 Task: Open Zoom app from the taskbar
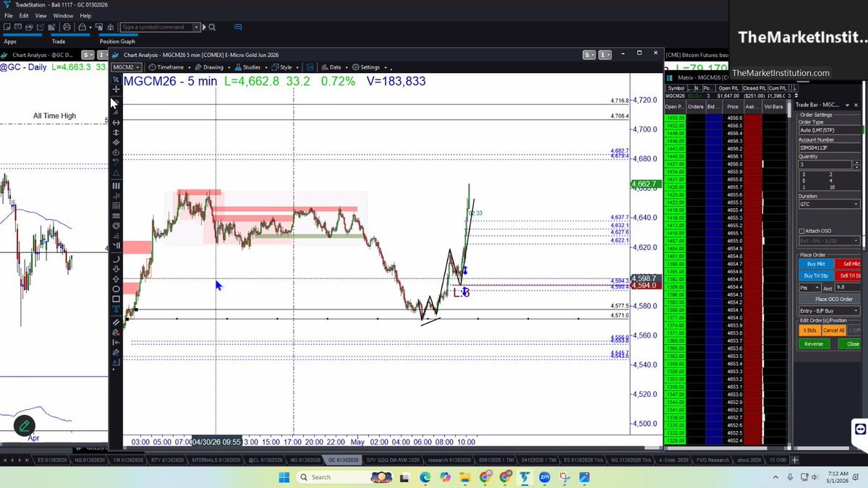point(545,477)
